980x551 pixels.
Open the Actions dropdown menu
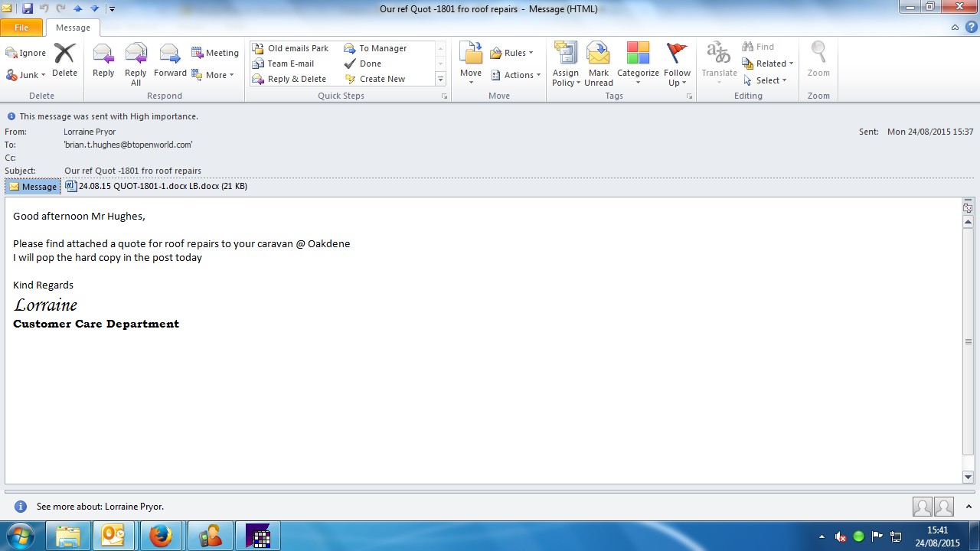[x=516, y=75]
